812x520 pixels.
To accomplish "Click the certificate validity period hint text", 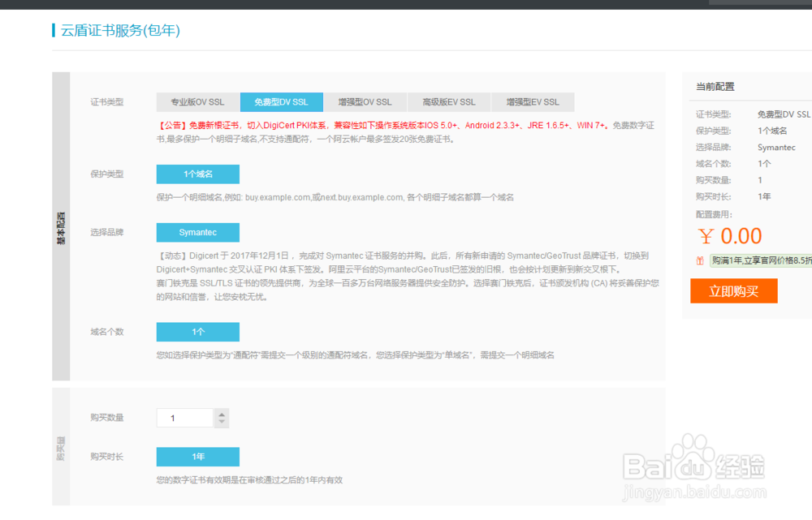I will click(249, 480).
